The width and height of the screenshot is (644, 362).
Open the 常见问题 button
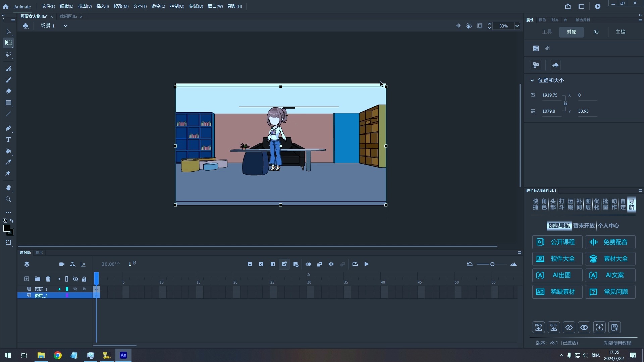point(610,292)
